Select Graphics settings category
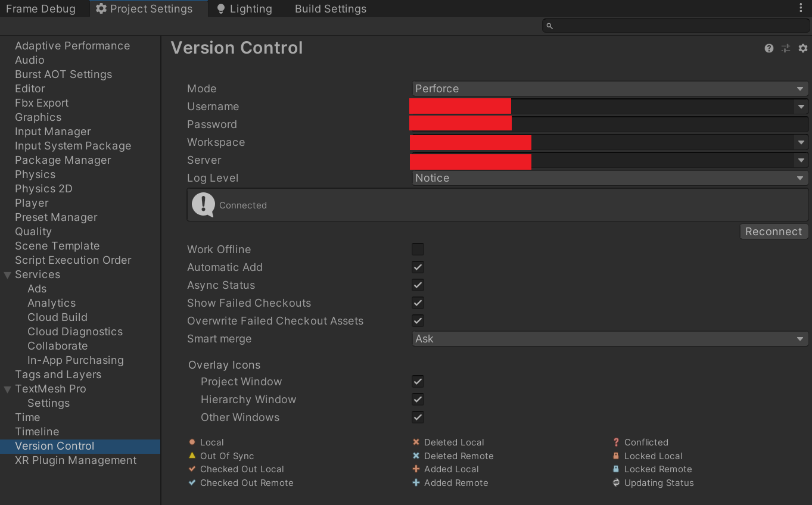This screenshot has height=505, width=812. click(x=38, y=117)
